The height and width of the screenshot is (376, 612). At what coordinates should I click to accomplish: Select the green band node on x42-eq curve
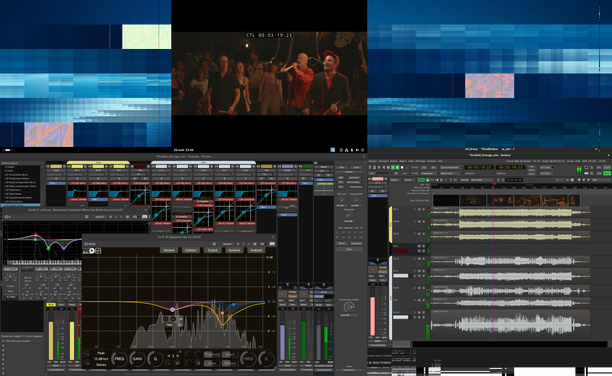click(x=48, y=248)
